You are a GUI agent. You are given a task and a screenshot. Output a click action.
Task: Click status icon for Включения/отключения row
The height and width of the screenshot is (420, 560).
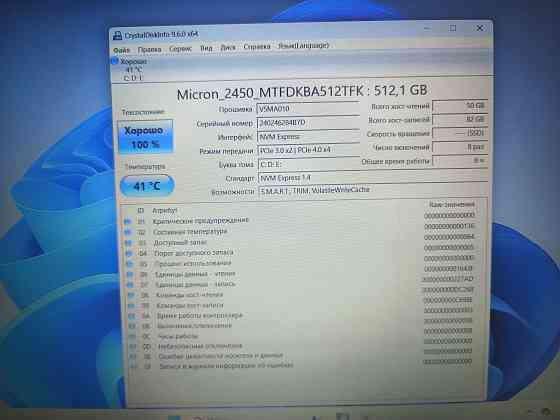[132, 326]
